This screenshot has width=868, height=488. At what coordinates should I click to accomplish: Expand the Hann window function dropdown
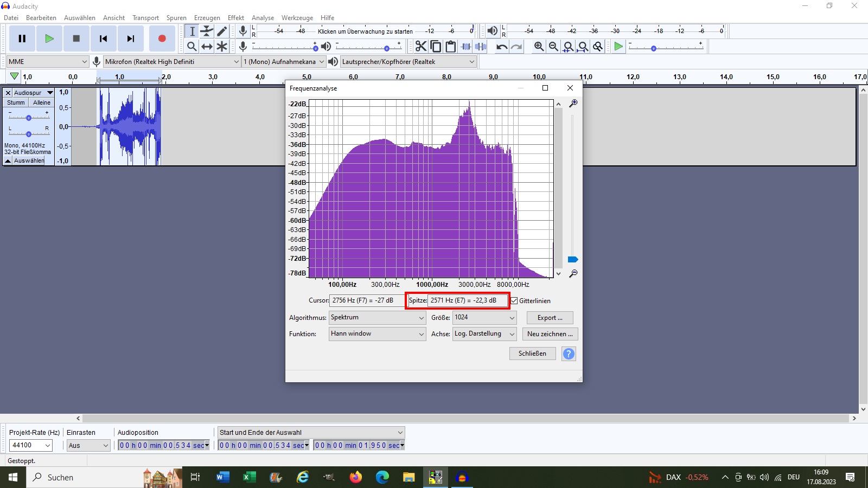[x=377, y=334]
